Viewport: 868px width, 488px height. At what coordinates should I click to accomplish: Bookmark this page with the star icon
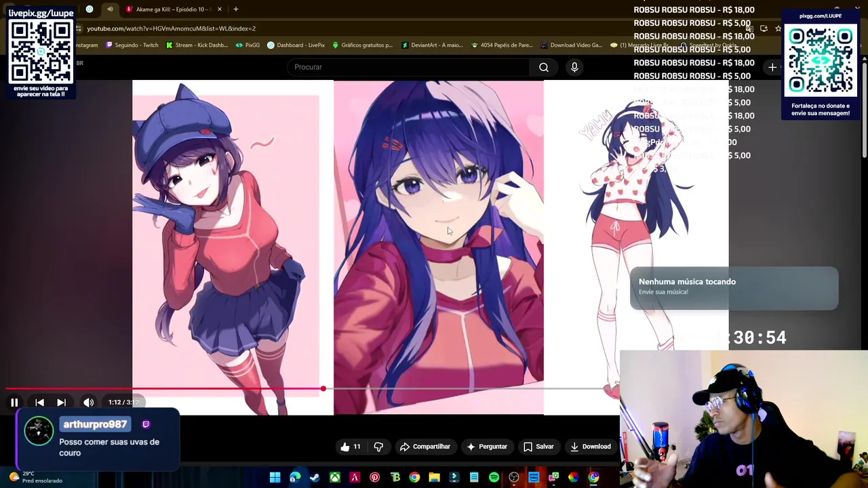(x=778, y=28)
